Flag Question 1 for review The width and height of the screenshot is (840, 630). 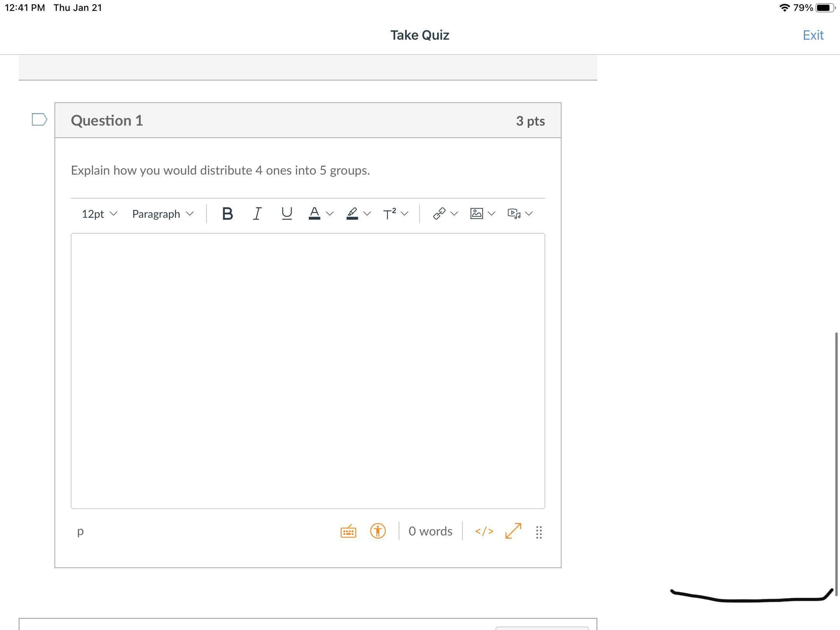click(39, 120)
